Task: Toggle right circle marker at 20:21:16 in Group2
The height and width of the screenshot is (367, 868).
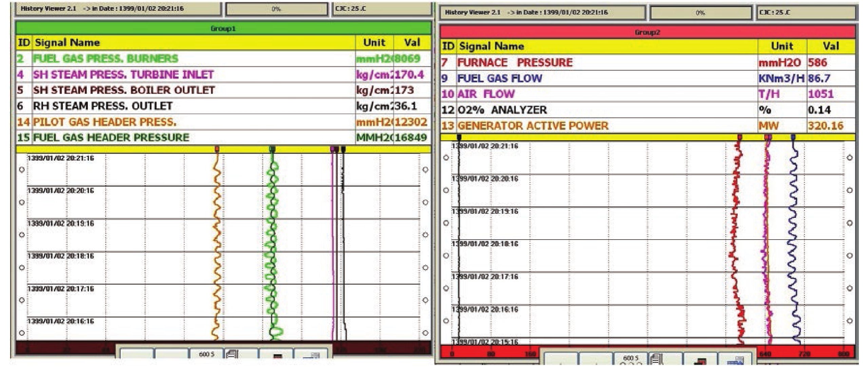Action: coord(849,158)
